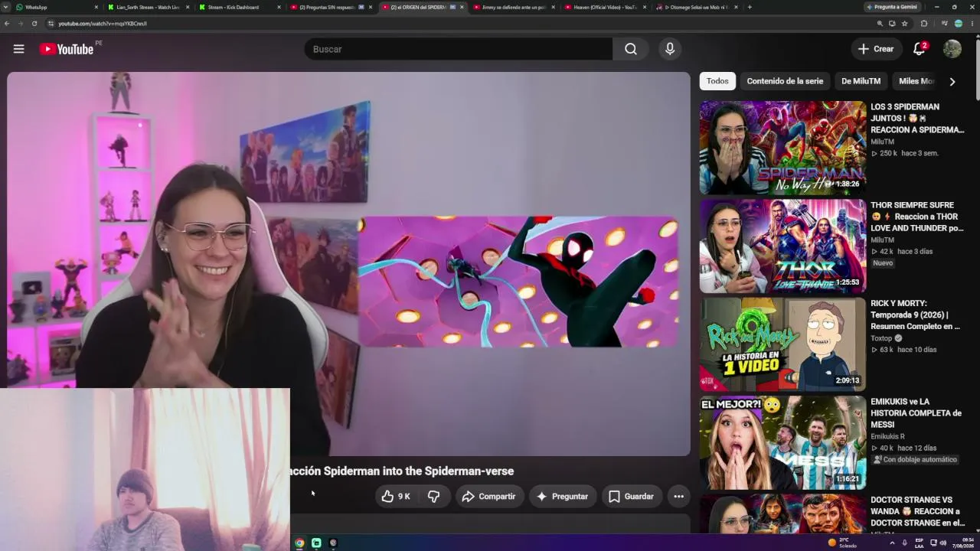Start voice search with the microphone
The height and width of the screenshot is (551, 980).
[670, 49]
